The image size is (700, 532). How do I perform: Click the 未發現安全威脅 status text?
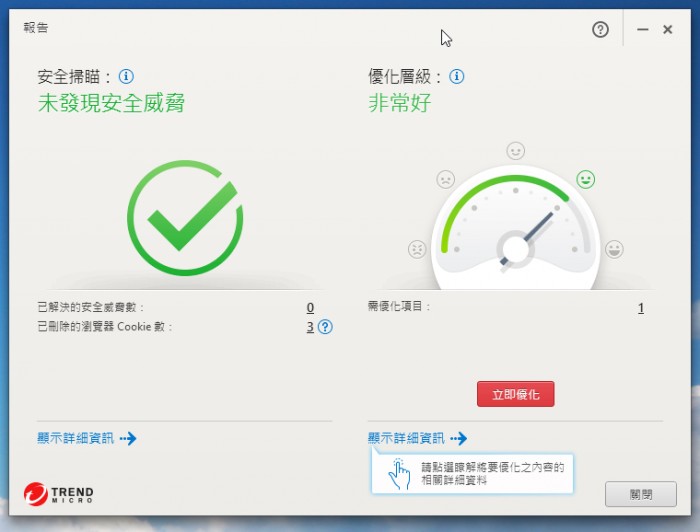pos(111,103)
